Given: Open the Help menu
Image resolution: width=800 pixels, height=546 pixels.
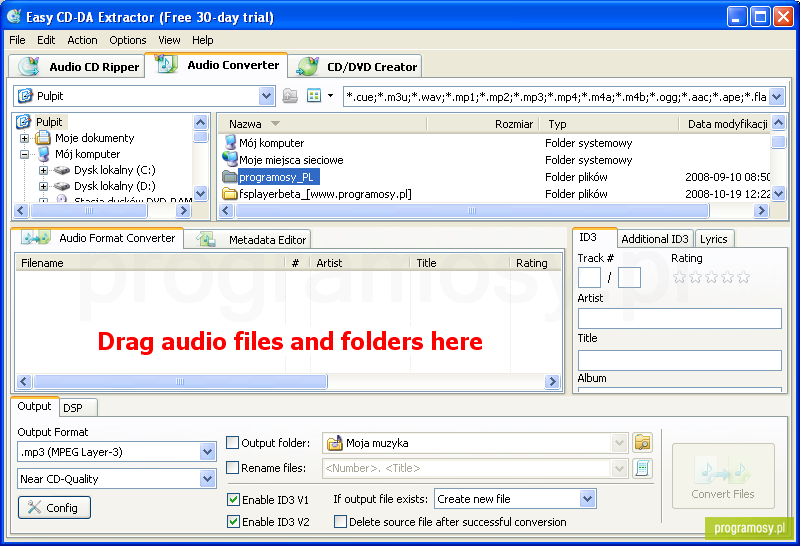Looking at the screenshot, I should 203,40.
